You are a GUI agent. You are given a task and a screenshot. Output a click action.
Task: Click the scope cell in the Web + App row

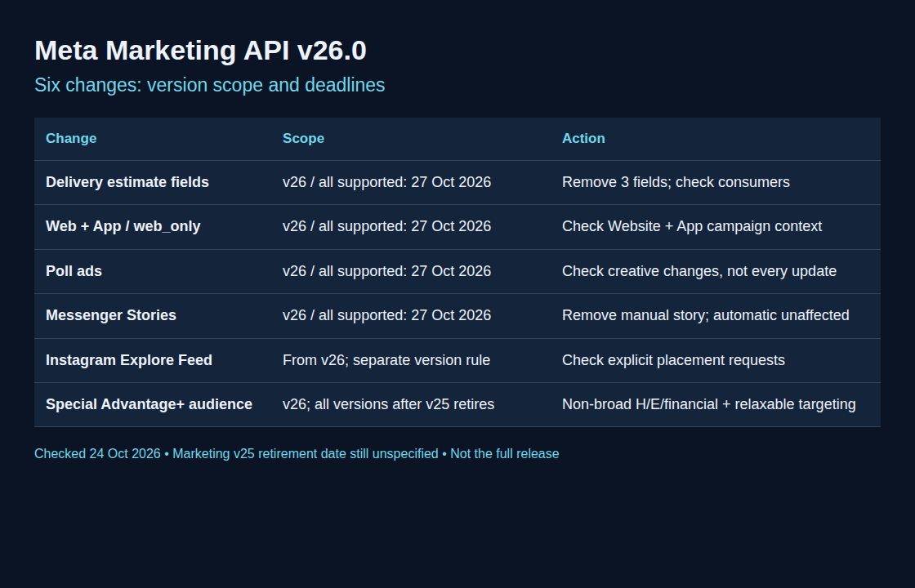(x=387, y=226)
